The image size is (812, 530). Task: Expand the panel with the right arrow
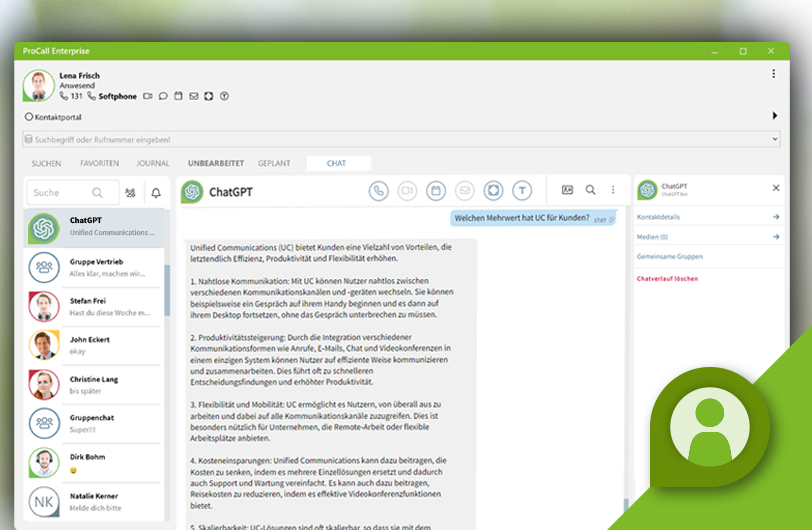(775, 116)
